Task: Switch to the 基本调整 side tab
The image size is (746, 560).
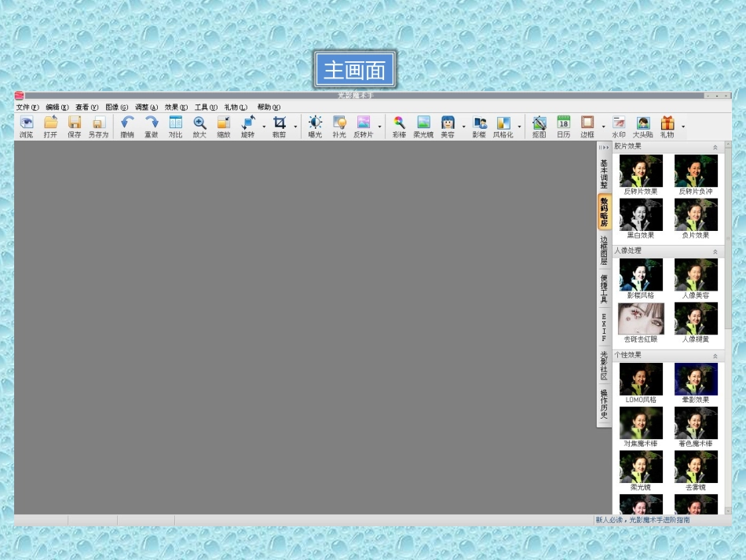Action: click(604, 174)
